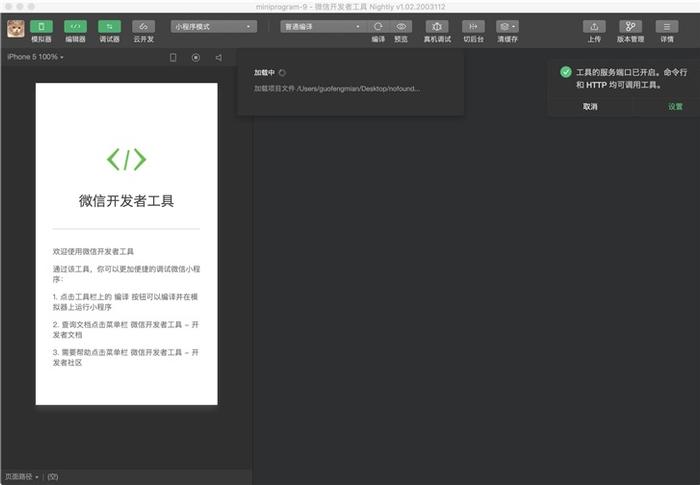Viewport: 700px width, 485px height.
Task: Open 版本管理 version control
Action: coord(630,27)
